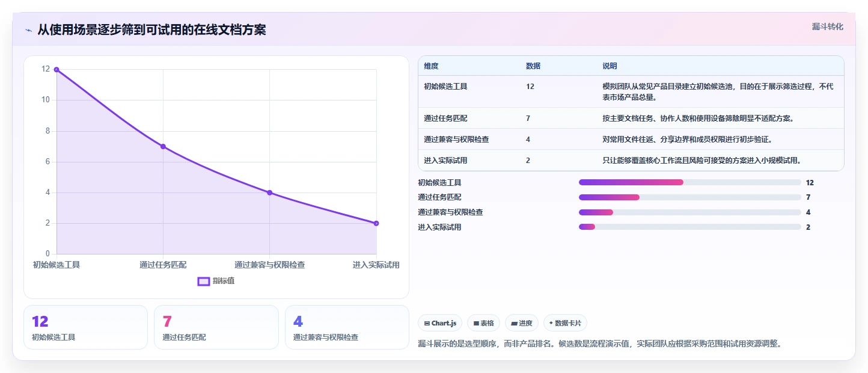Click the description 按主要文档任务
868x373 pixels.
698,119
